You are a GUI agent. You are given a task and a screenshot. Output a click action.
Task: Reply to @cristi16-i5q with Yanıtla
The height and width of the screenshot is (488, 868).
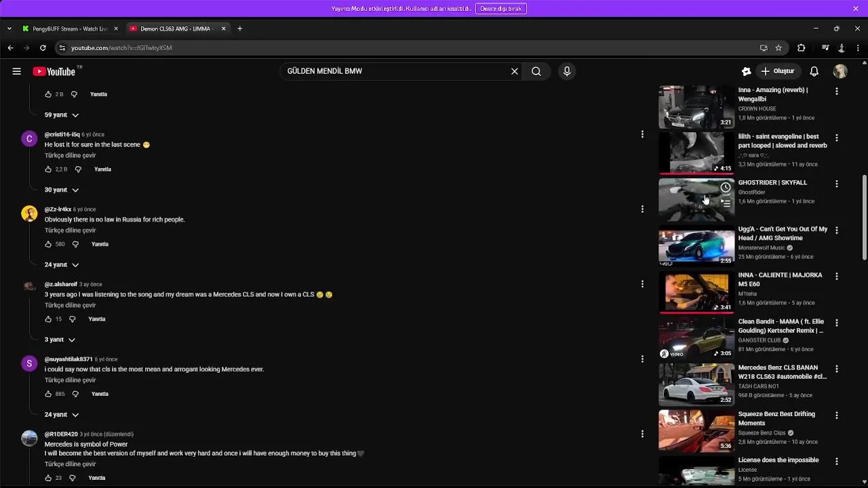pyautogui.click(x=102, y=169)
